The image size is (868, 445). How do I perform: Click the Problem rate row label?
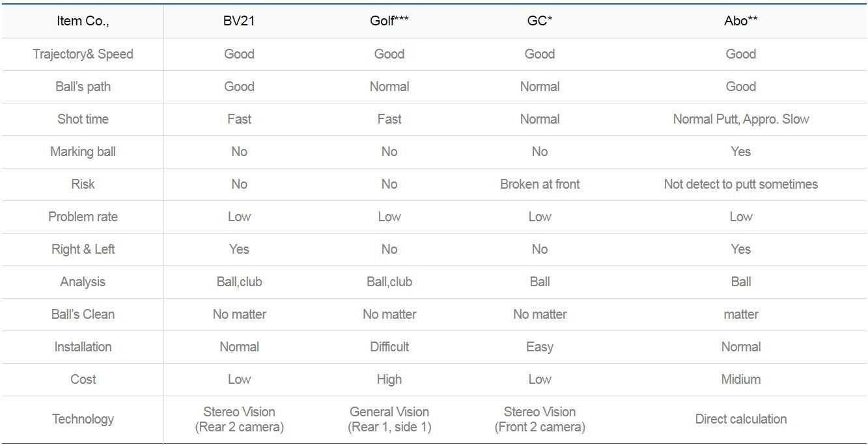pos(83,217)
